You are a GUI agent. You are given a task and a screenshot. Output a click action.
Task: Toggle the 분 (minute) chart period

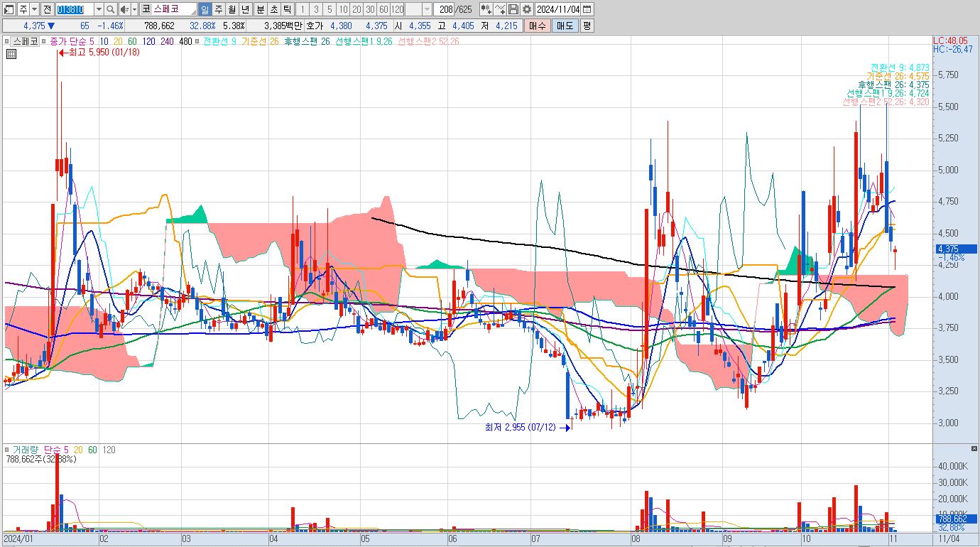259,9
